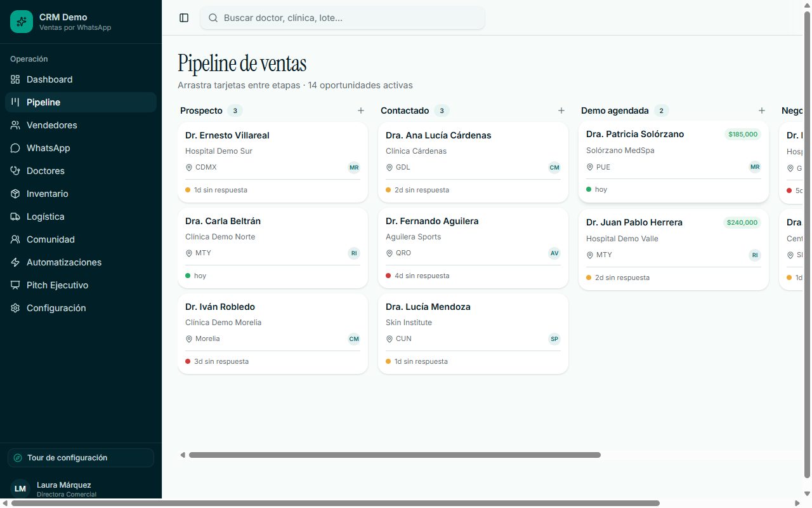Focus the Buscar doctor search field
The height and width of the screenshot is (508, 812).
tap(343, 18)
